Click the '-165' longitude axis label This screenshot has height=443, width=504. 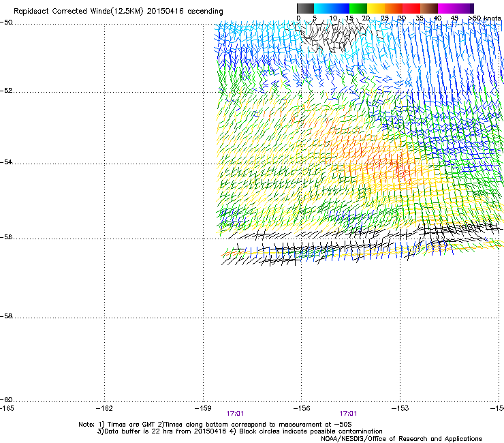point(7,408)
